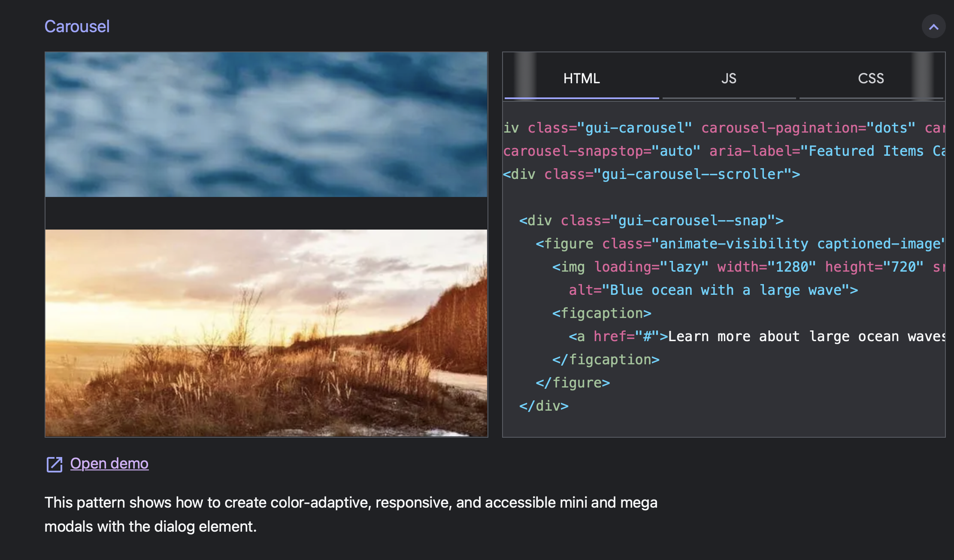
Task: Switch to the JS tab
Action: click(729, 78)
